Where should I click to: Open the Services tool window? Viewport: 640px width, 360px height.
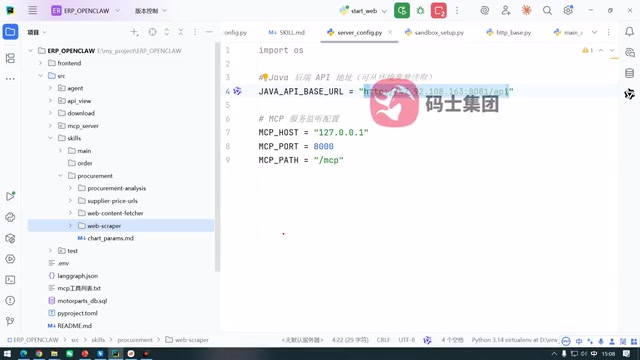(10, 259)
